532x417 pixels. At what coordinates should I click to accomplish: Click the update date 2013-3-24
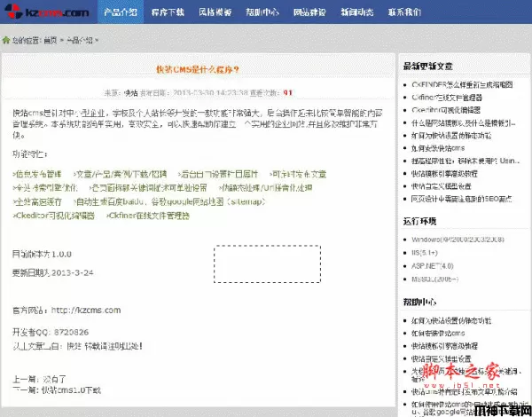(x=73, y=272)
